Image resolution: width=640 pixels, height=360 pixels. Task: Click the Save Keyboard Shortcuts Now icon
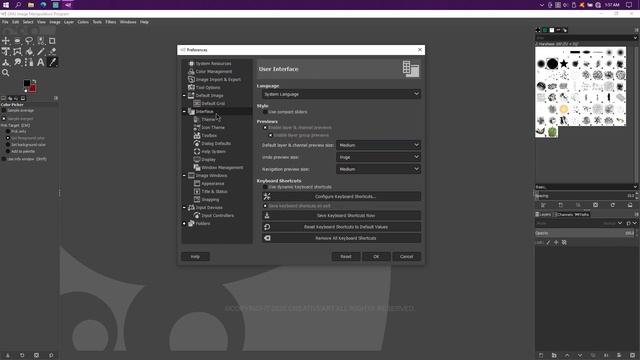[x=267, y=216]
